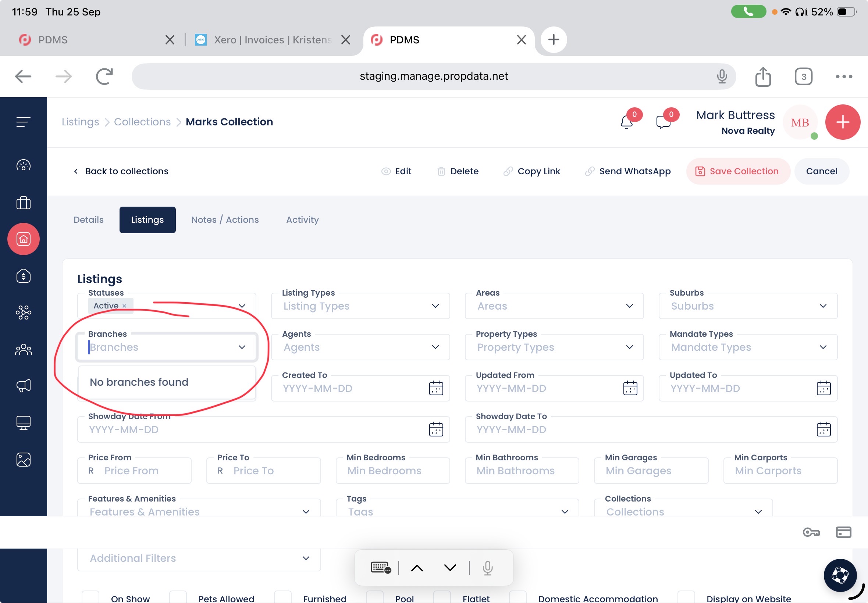Viewport: 868px width, 603px height.
Task: Click the help lifebuoy icon
Action: [x=840, y=575]
